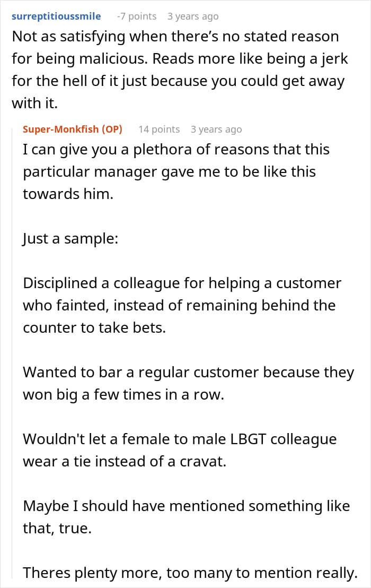Collapse the reply thread via the vertical line
Image resolution: width=371 pixels, height=588 pixels.
click(x=12, y=352)
